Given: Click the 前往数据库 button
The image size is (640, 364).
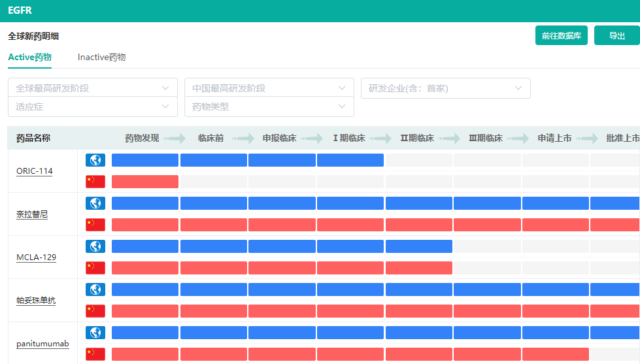Looking at the screenshot, I should click(x=561, y=36).
